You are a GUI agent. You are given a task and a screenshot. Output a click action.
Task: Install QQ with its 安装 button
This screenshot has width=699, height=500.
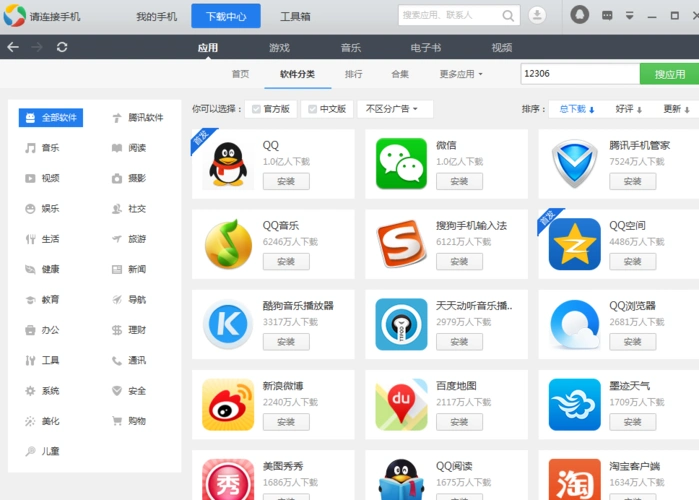286,181
